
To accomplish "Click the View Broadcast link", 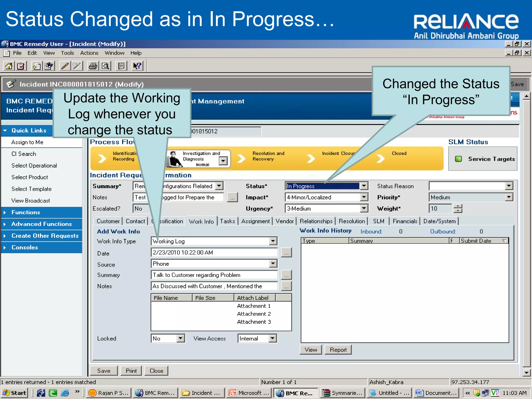I will click(x=31, y=201).
